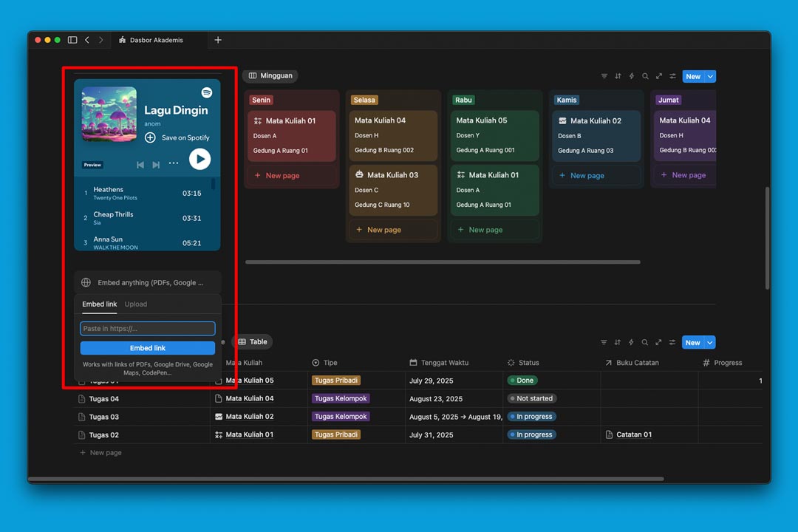Viewport: 798px width, 532px height.
Task: Go back with the left arrow
Action: coord(87,40)
